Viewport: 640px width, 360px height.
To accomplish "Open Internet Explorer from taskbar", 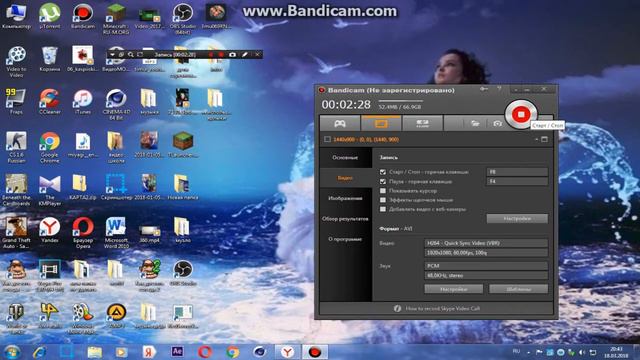I will click(39, 352).
